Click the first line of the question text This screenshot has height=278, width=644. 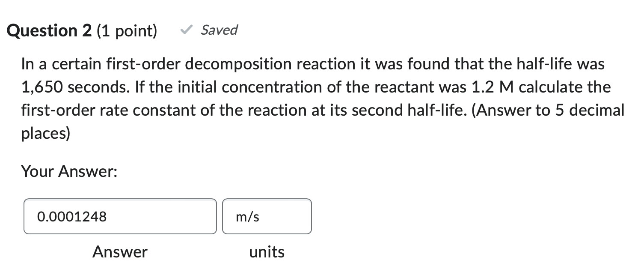[300, 63]
